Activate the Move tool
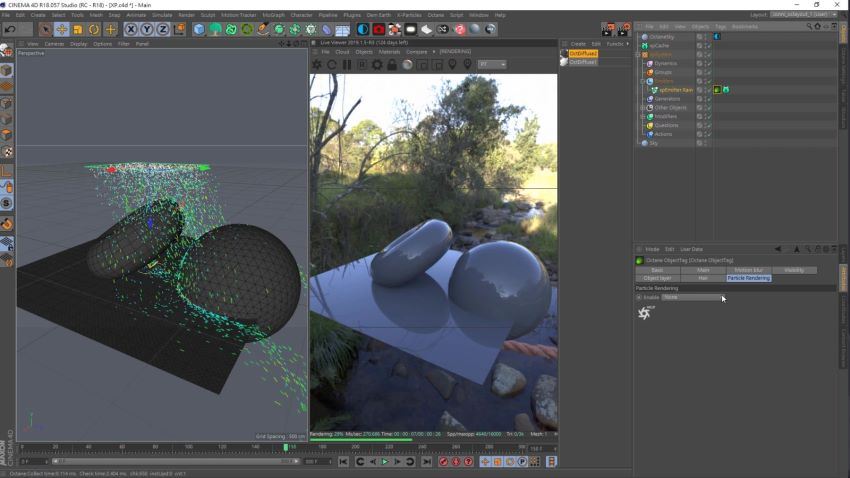 point(62,29)
